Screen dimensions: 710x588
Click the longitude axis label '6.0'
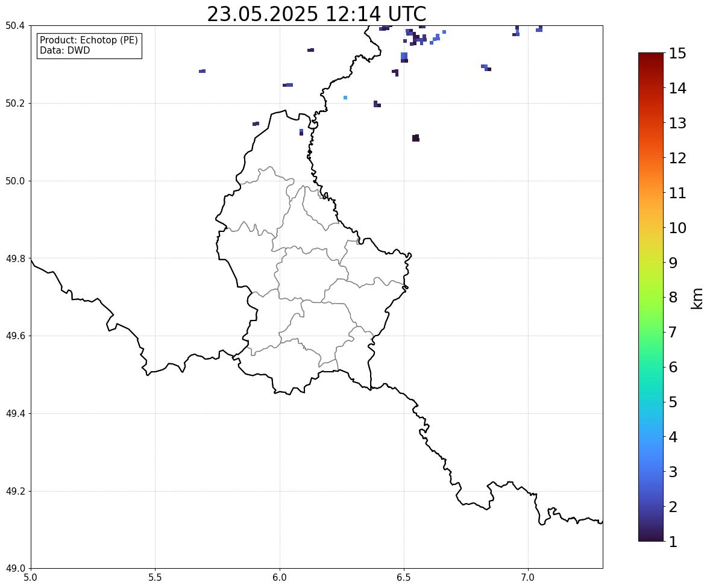[x=280, y=578]
